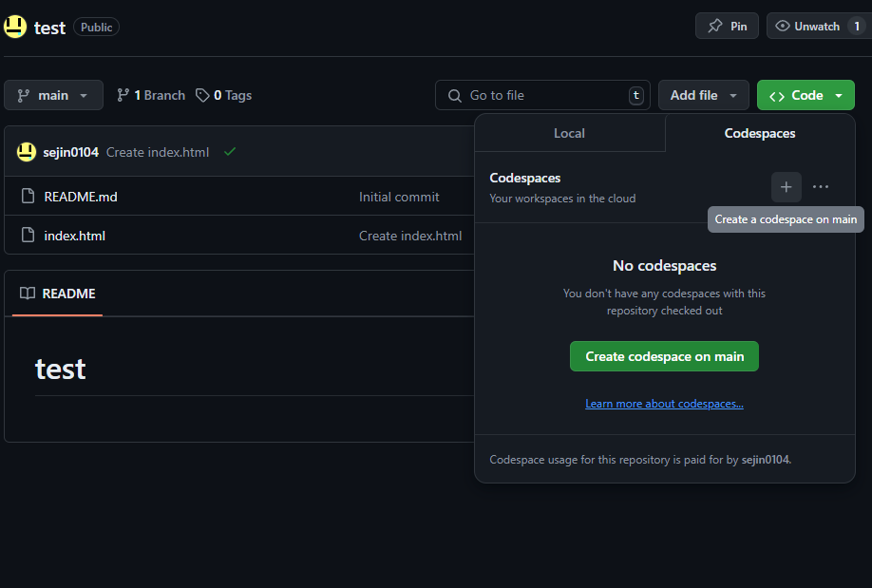Click sejin0104 in codespace usage note
This screenshot has width=872, height=588.
[x=766, y=460]
